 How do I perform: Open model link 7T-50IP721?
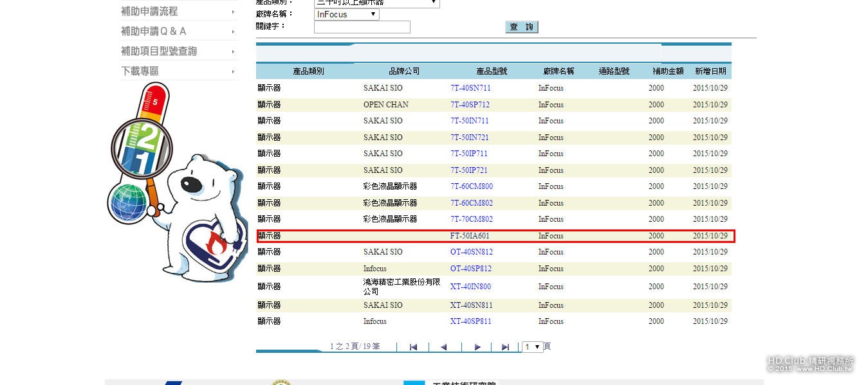coord(469,170)
